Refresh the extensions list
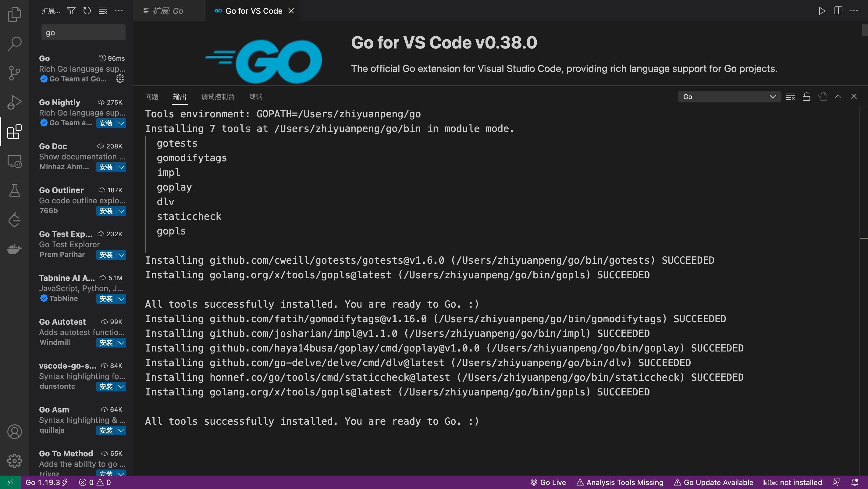 87,11
